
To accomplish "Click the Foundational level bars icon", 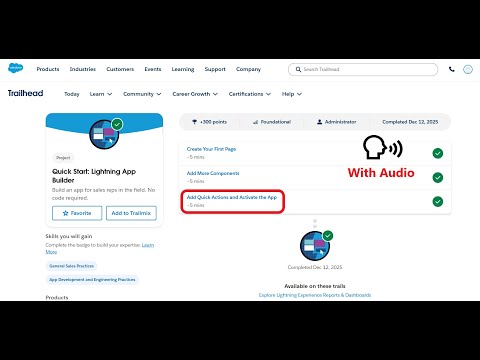I will click(255, 122).
